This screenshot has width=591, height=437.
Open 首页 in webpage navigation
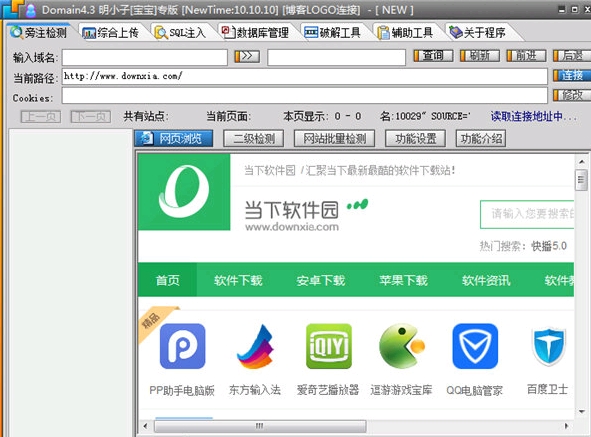tap(167, 280)
